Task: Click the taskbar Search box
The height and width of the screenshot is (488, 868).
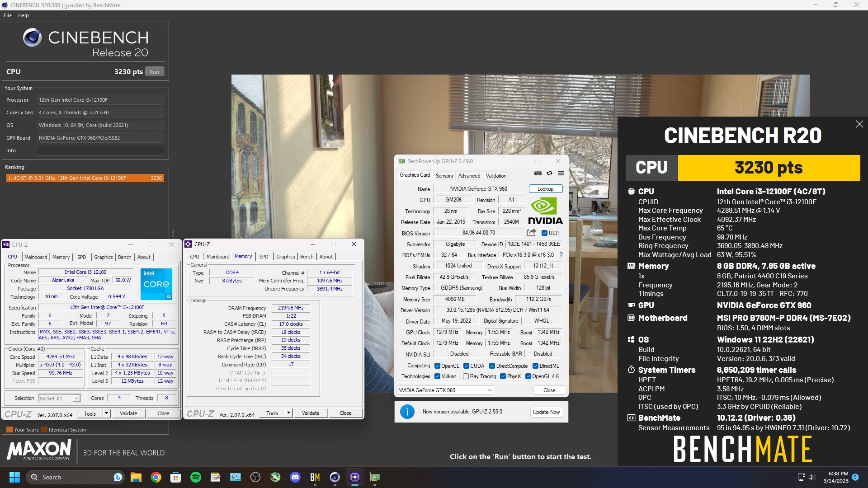Action: [75, 477]
